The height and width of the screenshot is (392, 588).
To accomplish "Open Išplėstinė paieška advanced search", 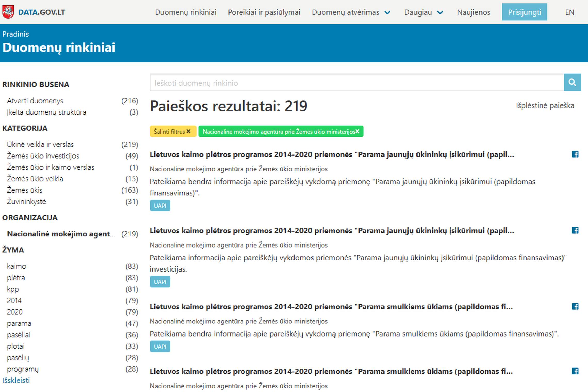I will (x=545, y=105).
